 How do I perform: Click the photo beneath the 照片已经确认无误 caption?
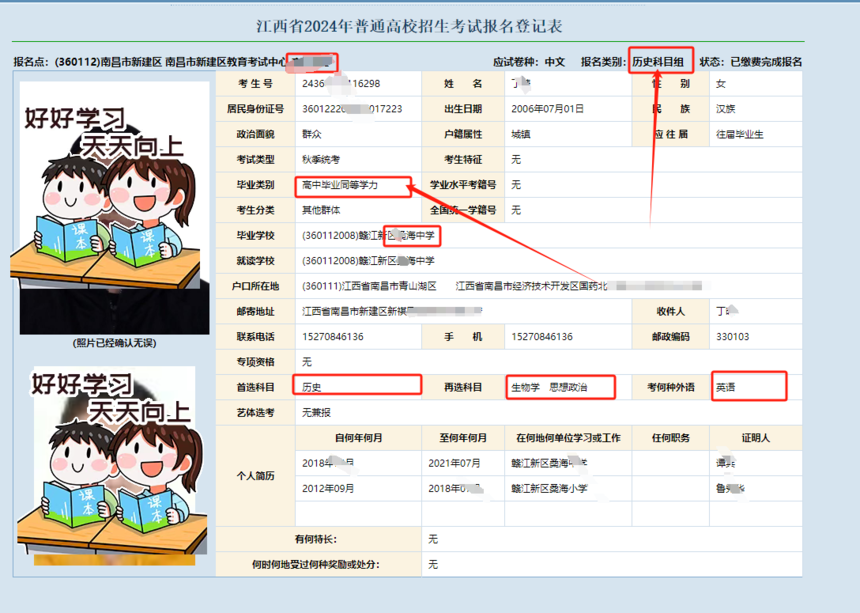pos(115,466)
